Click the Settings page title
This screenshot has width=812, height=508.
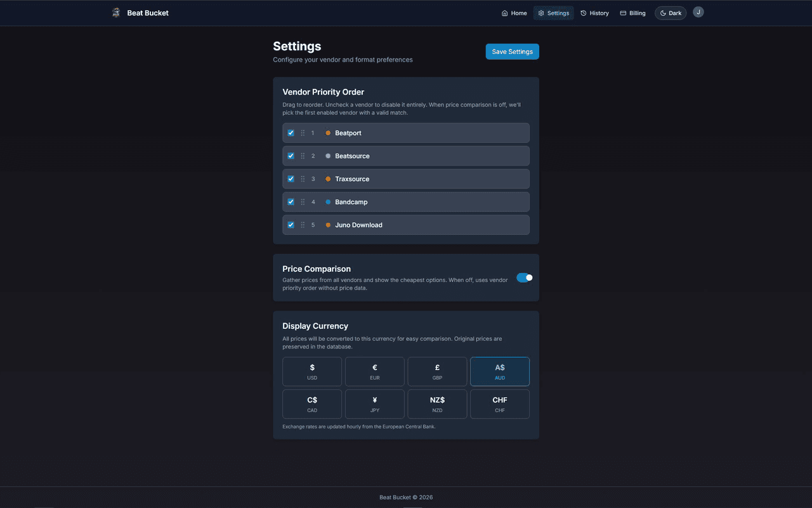coord(297,46)
